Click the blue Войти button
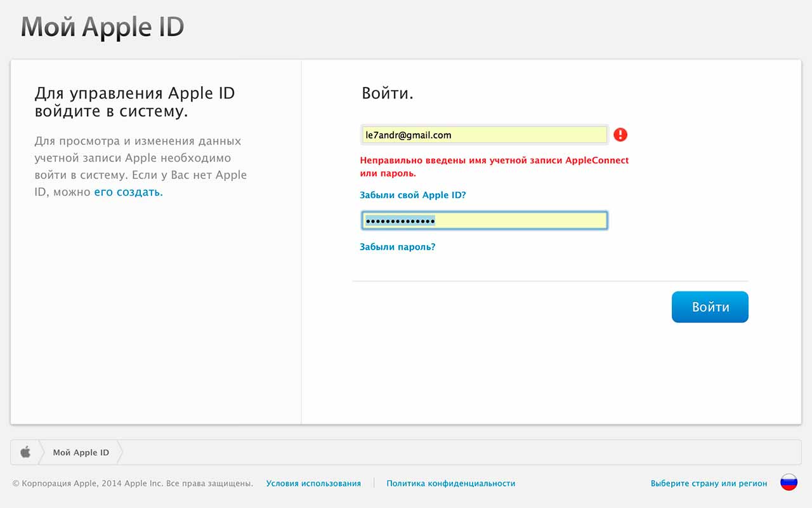The width and height of the screenshot is (812, 508). click(x=710, y=307)
